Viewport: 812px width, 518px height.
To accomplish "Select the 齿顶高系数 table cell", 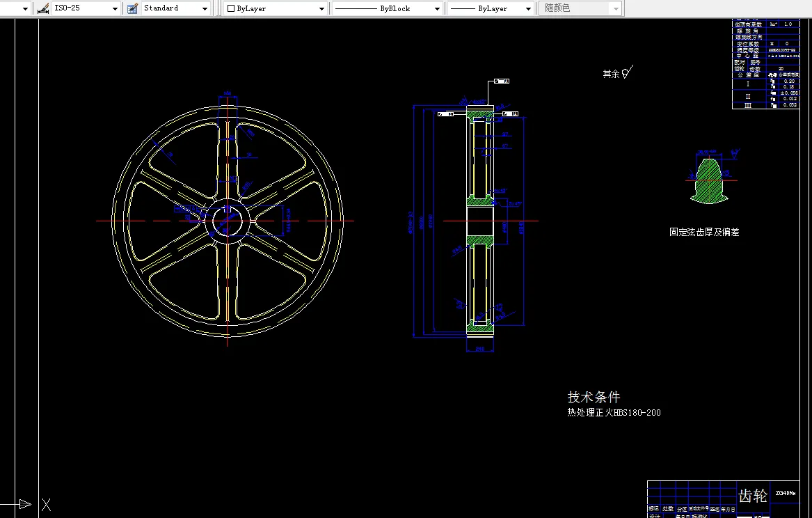I will pos(749,24).
